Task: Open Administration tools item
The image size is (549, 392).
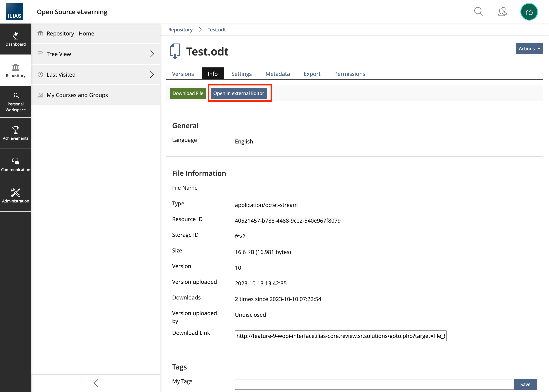Action: point(15,196)
